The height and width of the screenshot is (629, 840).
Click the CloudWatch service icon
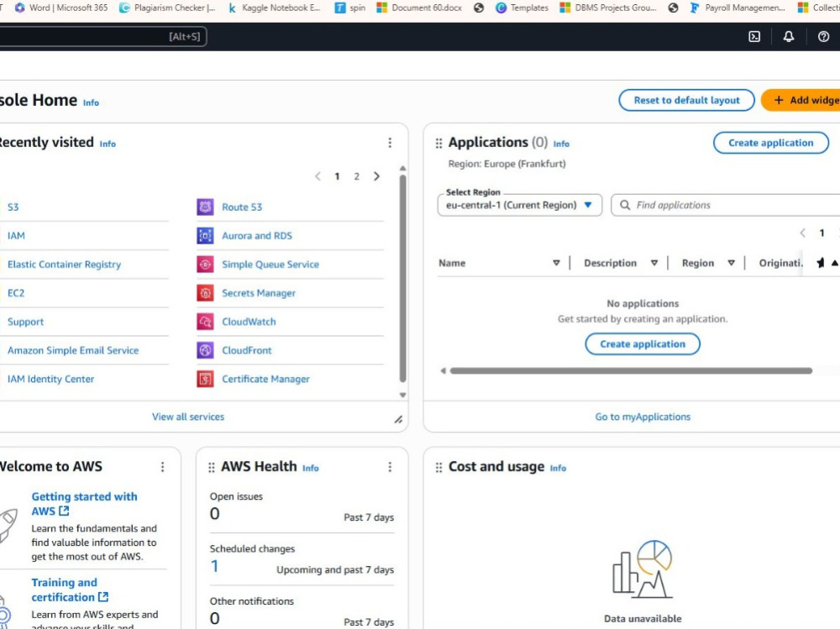(x=205, y=322)
